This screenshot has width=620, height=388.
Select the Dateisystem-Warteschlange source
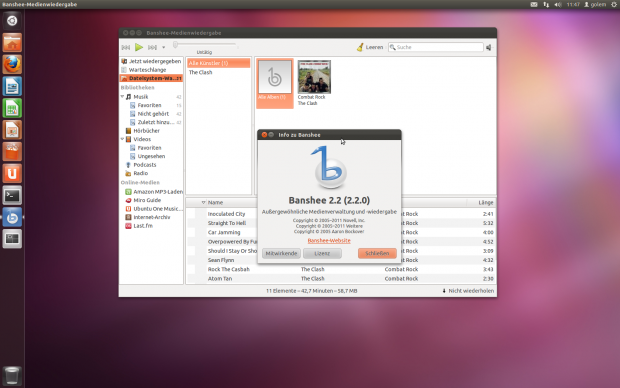[x=151, y=78]
